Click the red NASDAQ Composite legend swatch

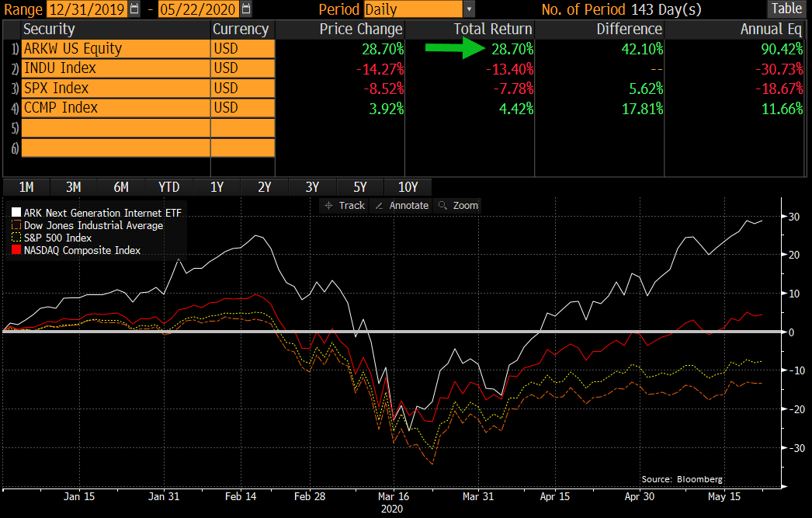[x=16, y=250]
